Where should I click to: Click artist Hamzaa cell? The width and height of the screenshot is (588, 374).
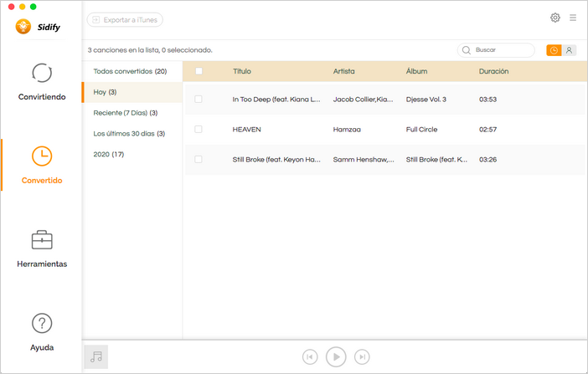coord(347,130)
